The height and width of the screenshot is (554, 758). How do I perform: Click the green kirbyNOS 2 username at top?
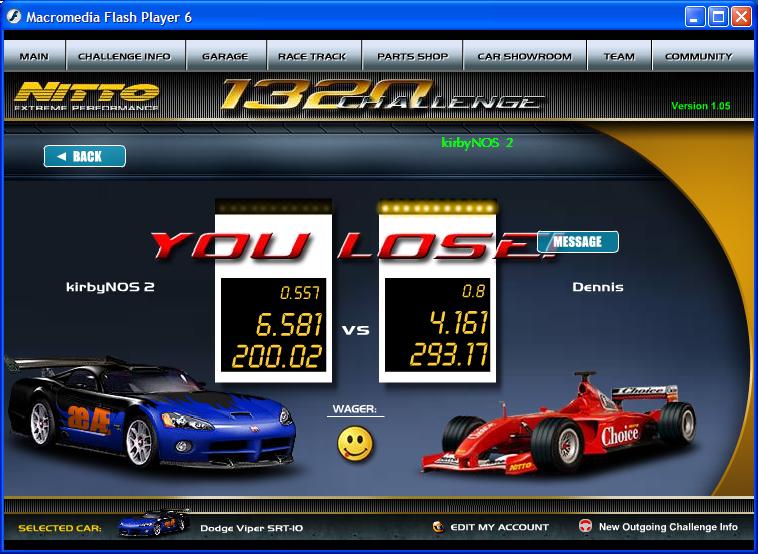point(477,143)
